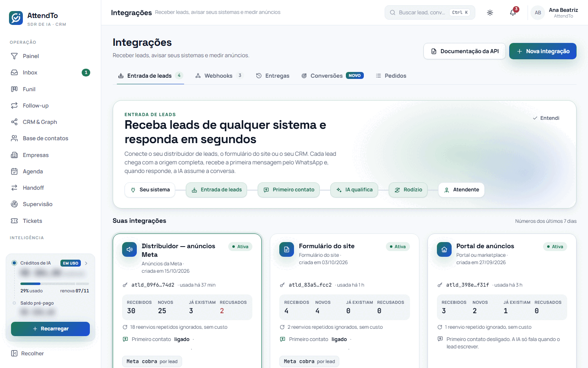Viewport: 588px width, 368px height.
Task: Open Documentação da API
Action: click(465, 51)
